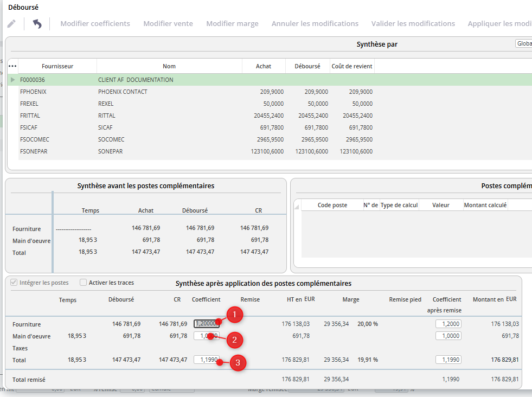Select Modifier marge toolbar option
Viewport: 532px width, 397px height.
coord(233,23)
